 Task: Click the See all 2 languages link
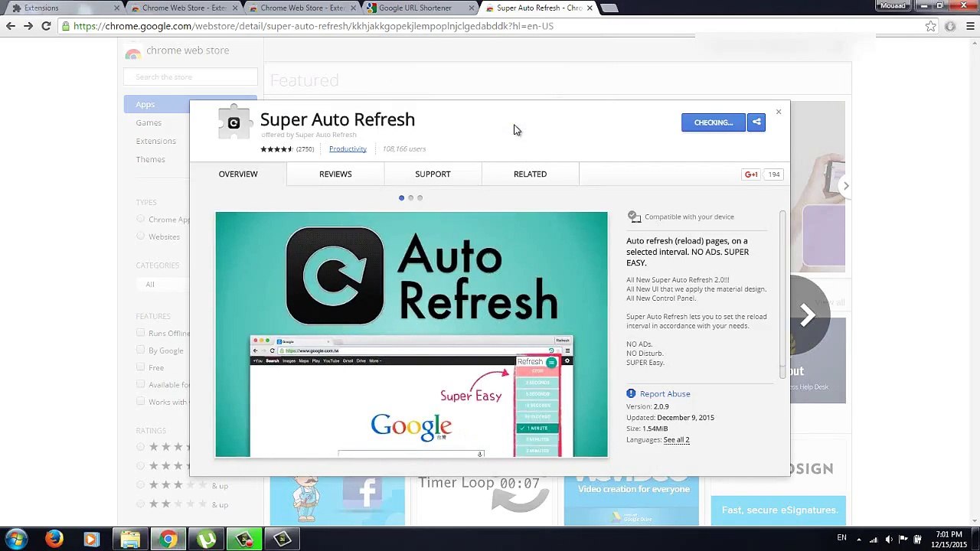(676, 440)
